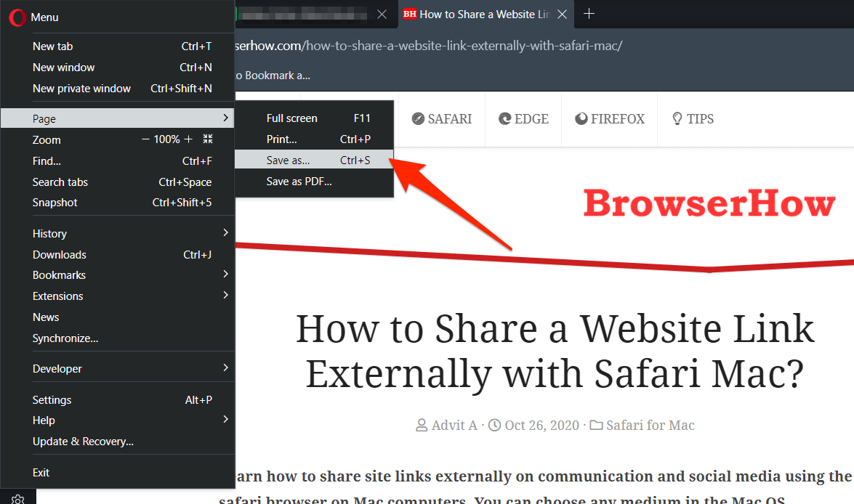
Task: Click the BH favicon on the active tab
Action: click(410, 14)
